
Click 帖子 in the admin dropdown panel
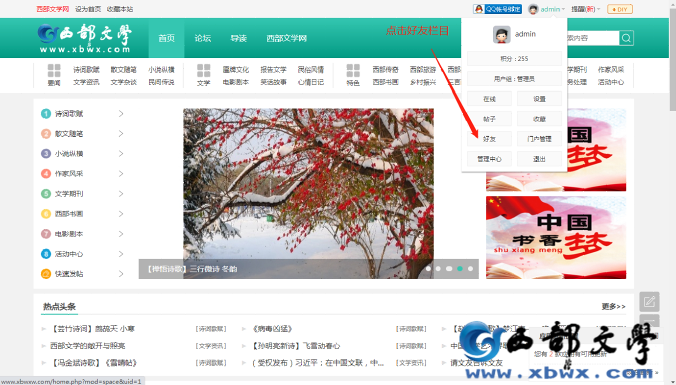point(489,119)
